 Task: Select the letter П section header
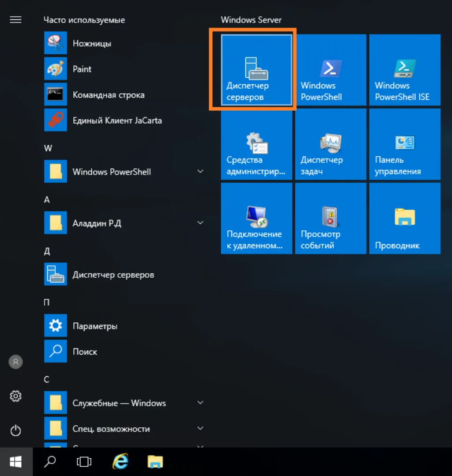pos(46,302)
